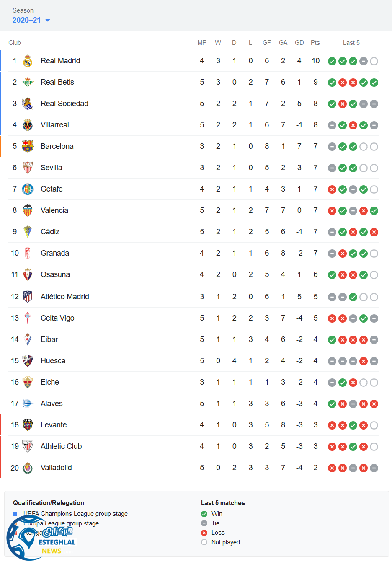Click the Real Madrid club crest
The height and width of the screenshot is (572, 392).
pyautogui.click(x=28, y=61)
